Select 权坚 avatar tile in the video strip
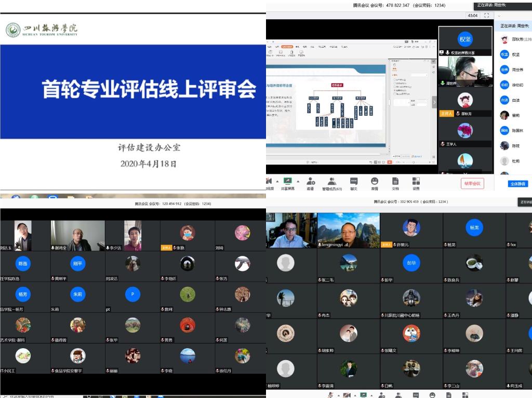 pyautogui.click(x=465, y=41)
